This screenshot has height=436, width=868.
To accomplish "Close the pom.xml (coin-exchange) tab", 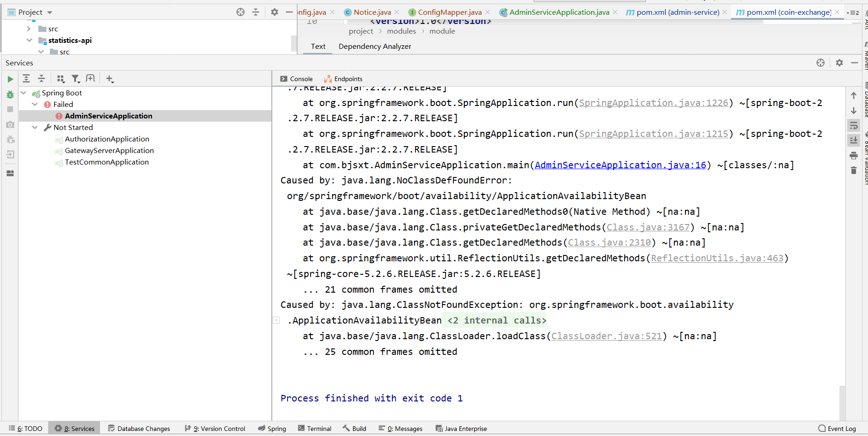I will (x=837, y=12).
